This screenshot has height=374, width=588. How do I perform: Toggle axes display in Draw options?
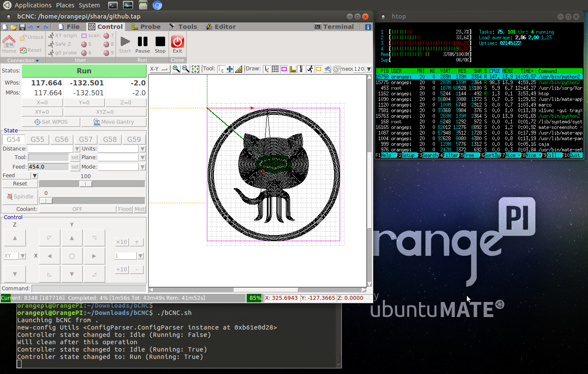266,69
